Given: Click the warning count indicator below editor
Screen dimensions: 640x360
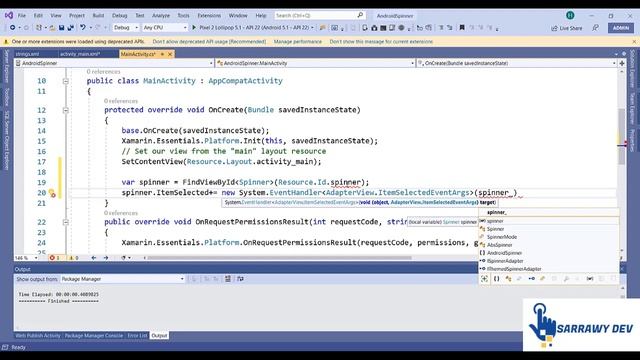Looking at the screenshot, I should pyautogui.click(x=73, y=258).
